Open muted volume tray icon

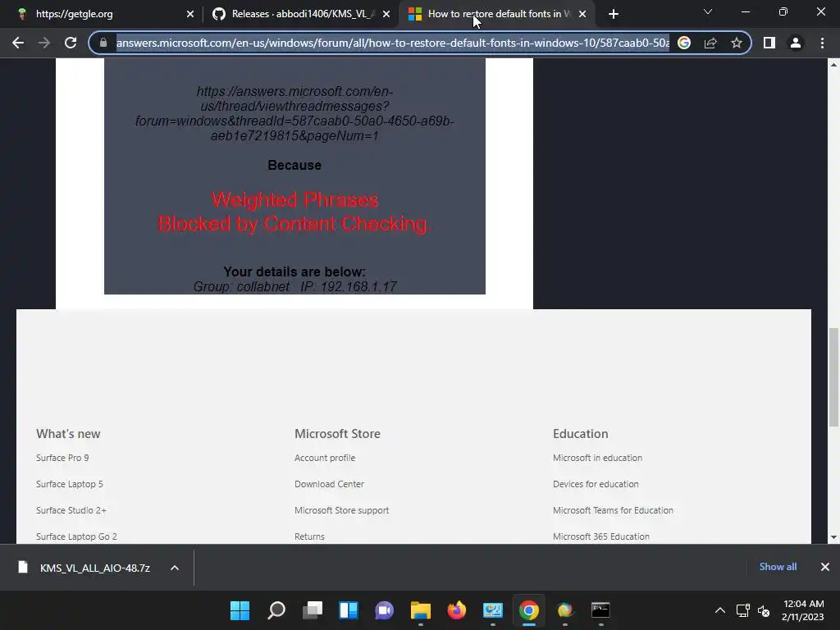[764, 610]
